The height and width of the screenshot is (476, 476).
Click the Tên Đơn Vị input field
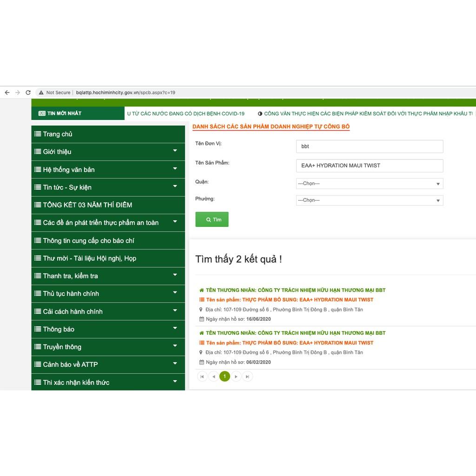(370, 146)
